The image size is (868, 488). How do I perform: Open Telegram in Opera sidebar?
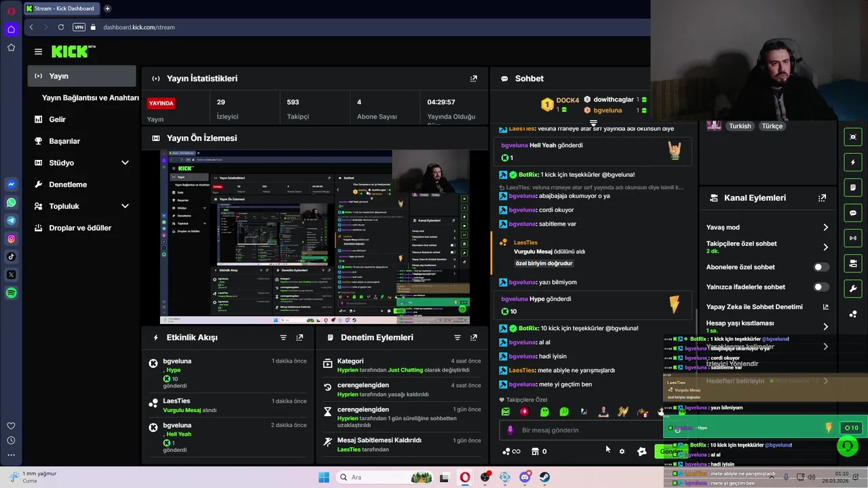point(11,220)
